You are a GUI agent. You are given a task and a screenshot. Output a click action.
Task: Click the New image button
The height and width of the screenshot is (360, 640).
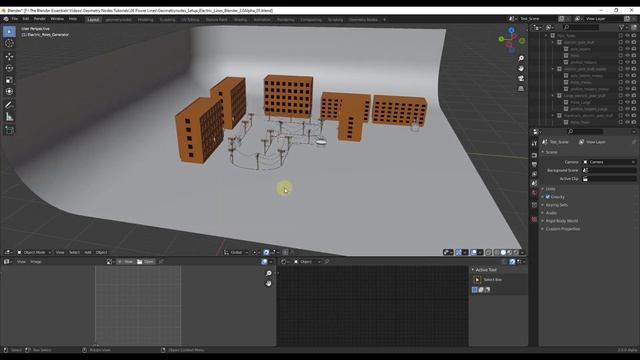(126, 262)
